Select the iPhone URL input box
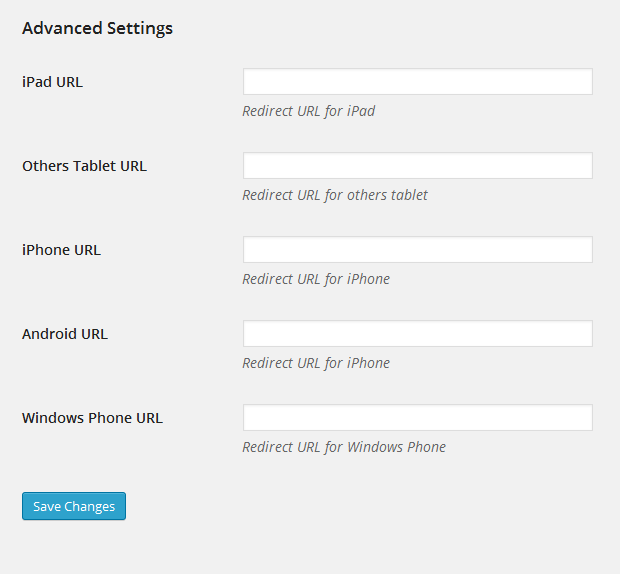620x574 pixels. [418, 249]
